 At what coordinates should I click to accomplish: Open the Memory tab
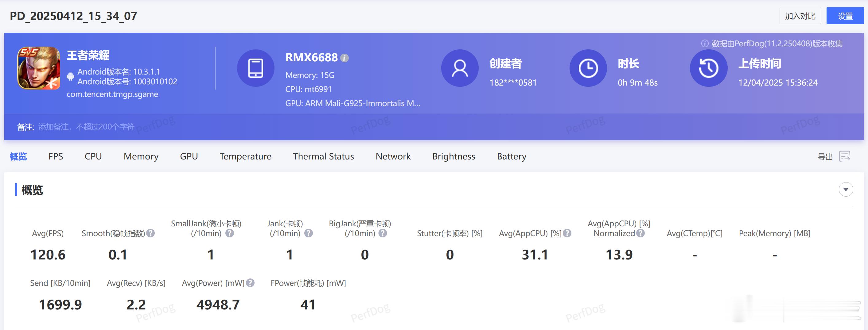tap(141, 157)
